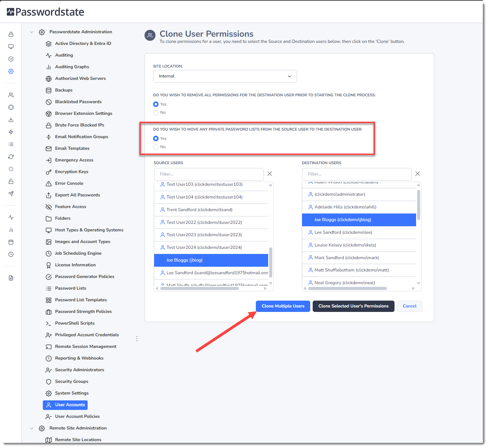Select destination user Neal Gregory

coord(359,283)
